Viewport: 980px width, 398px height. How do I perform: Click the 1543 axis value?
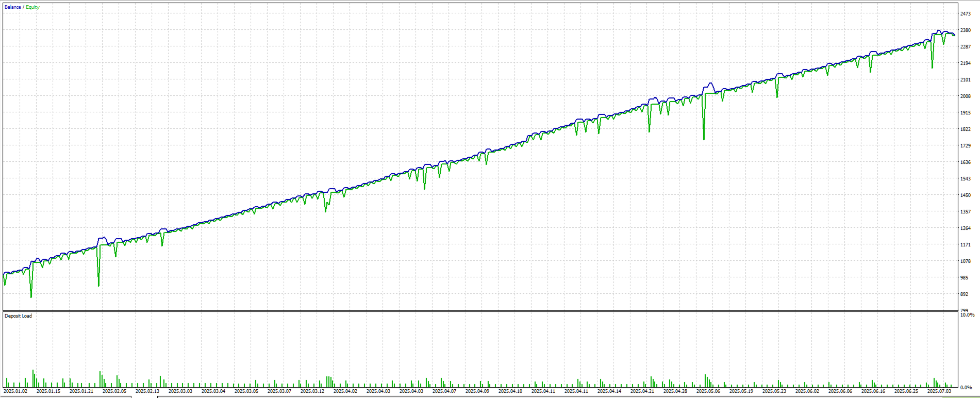pyautogui.click(x=966, y=179)
